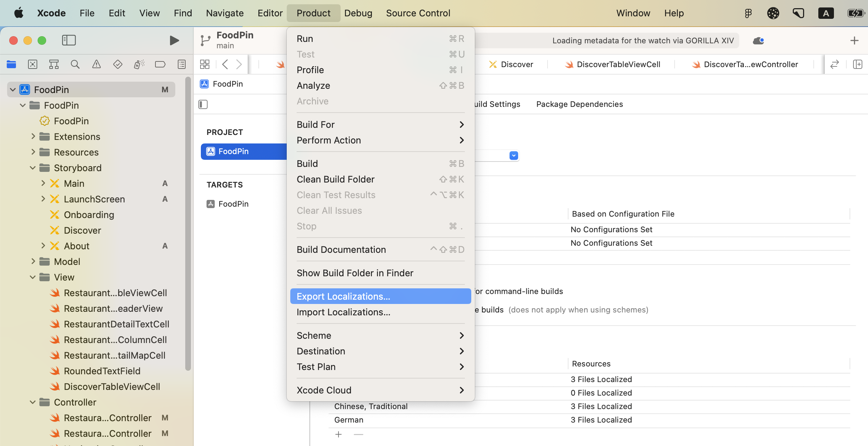Image resolution: width=868 pixels, height=446 pixels.
Task: Expand the Main storyboard item
Action: point(43,183)
